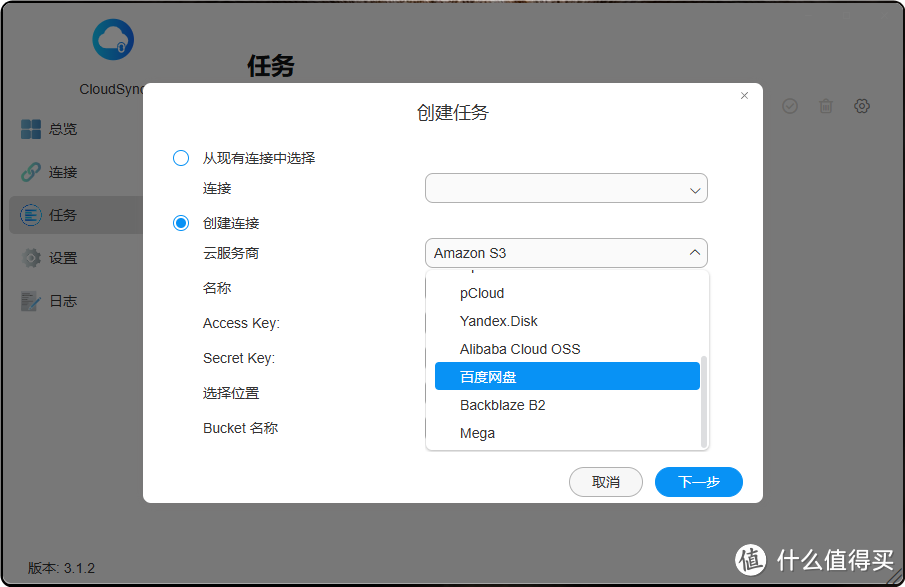Close the 创建任务 dialog with X
Image resolution: width=905 pixels, height=587 pixels.
tap(745, 96)
